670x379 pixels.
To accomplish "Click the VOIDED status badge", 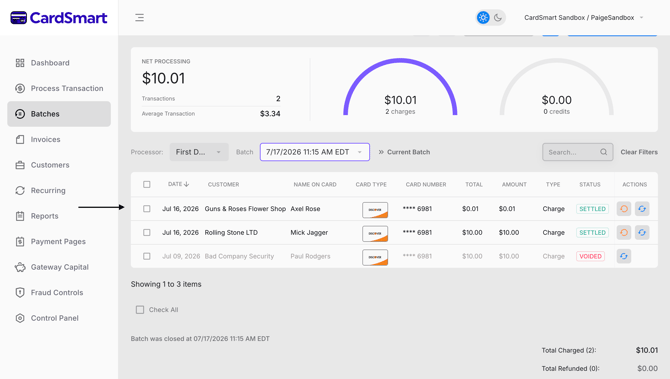I will pyautogui.click(x=591, y=256).
